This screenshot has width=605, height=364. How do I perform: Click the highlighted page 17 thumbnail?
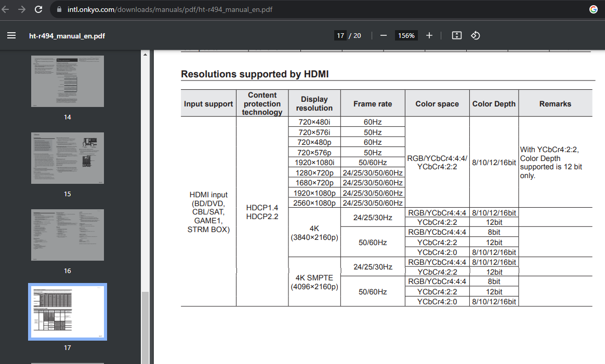[68, 312]
